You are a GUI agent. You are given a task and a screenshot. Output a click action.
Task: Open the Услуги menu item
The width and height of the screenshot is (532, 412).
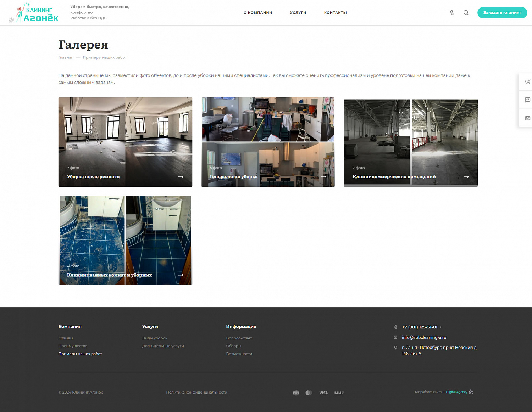[298, 13]
